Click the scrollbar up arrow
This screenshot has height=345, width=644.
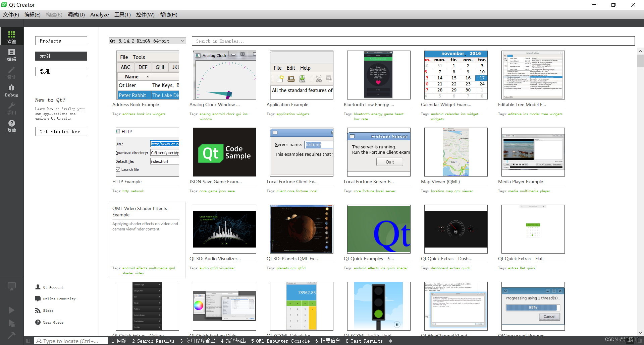(x=640, y=51)
